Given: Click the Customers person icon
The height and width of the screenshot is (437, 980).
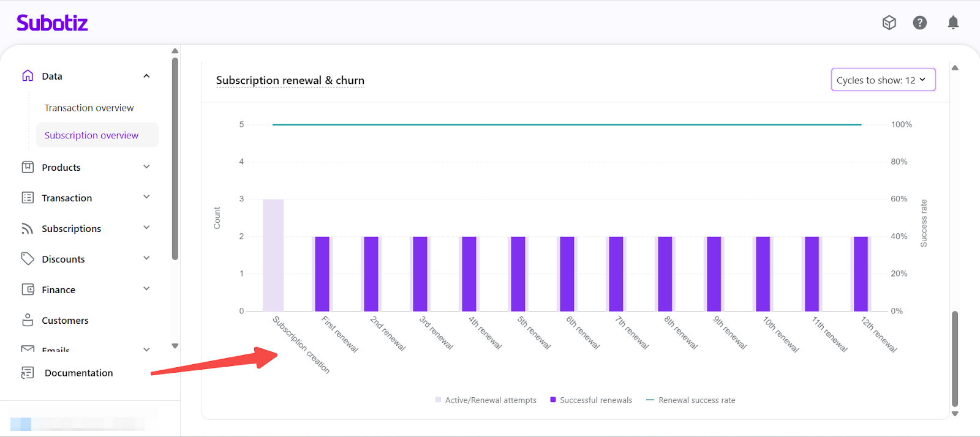Looking at the screenshot, I should [28, 320].
